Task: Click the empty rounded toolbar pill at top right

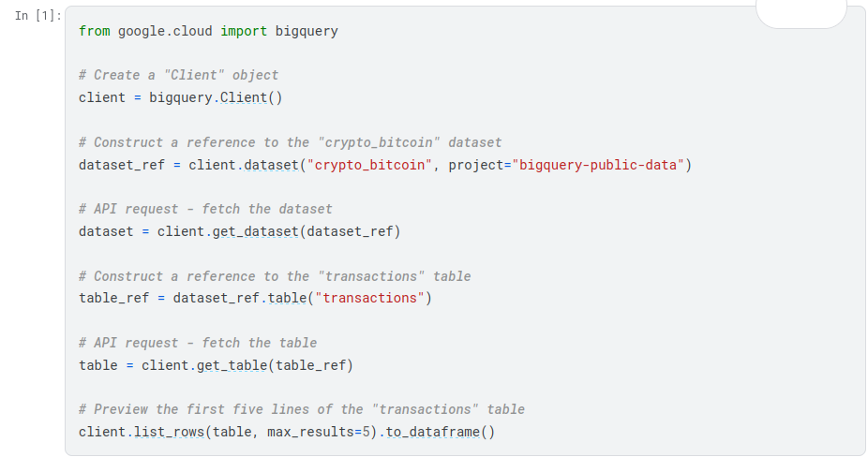Action: [x=800, y=12]
